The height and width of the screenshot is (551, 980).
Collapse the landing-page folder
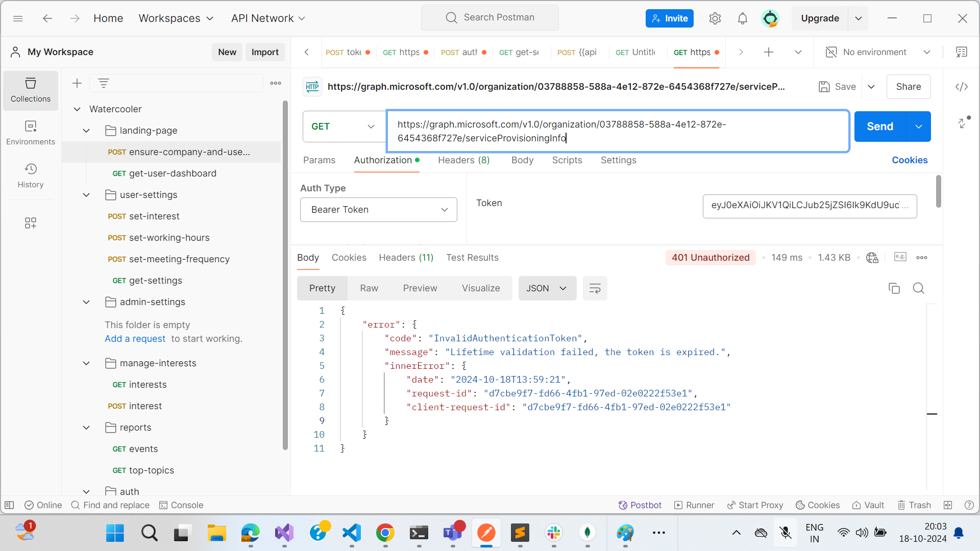point(86,131)
